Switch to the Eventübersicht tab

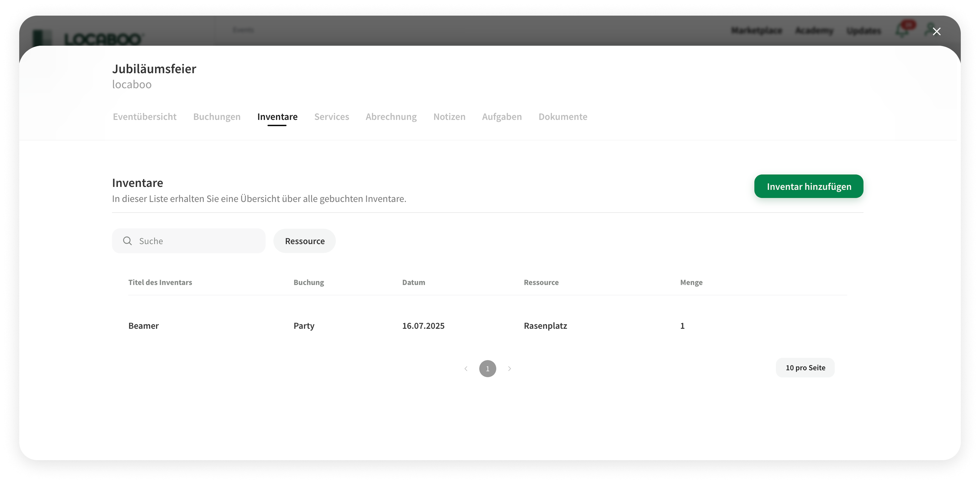click(x=145, y=117)
